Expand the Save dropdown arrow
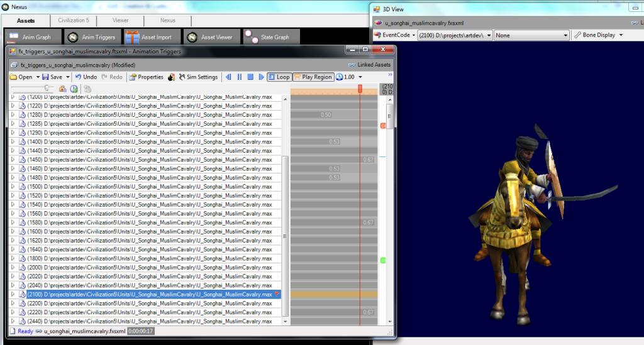The image size is (644, 345). click(68, 77)
